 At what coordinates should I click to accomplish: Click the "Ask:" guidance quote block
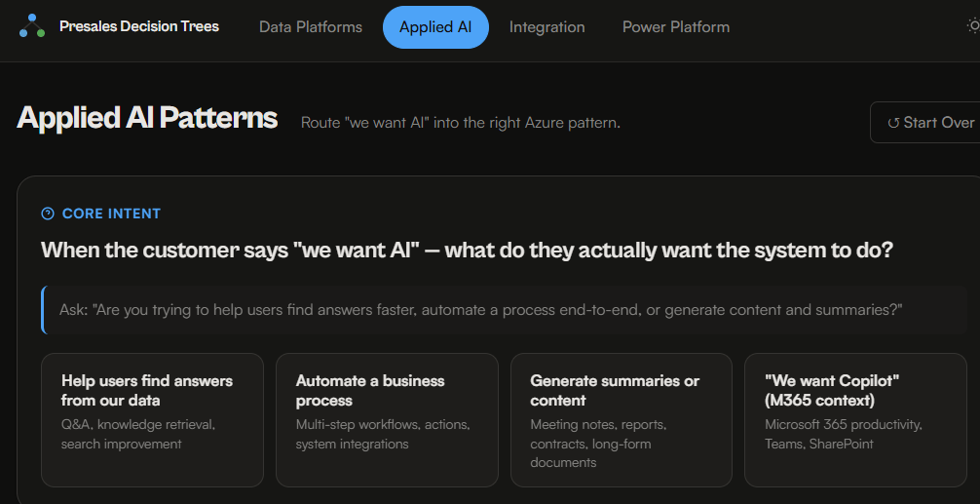tap(481, 310)
